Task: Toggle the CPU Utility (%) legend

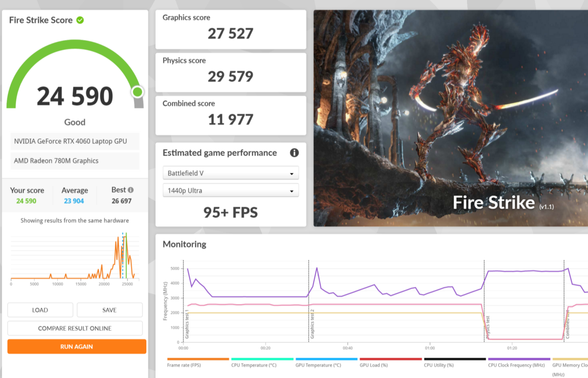Action: pyautogui.click(x=455, y=362)
